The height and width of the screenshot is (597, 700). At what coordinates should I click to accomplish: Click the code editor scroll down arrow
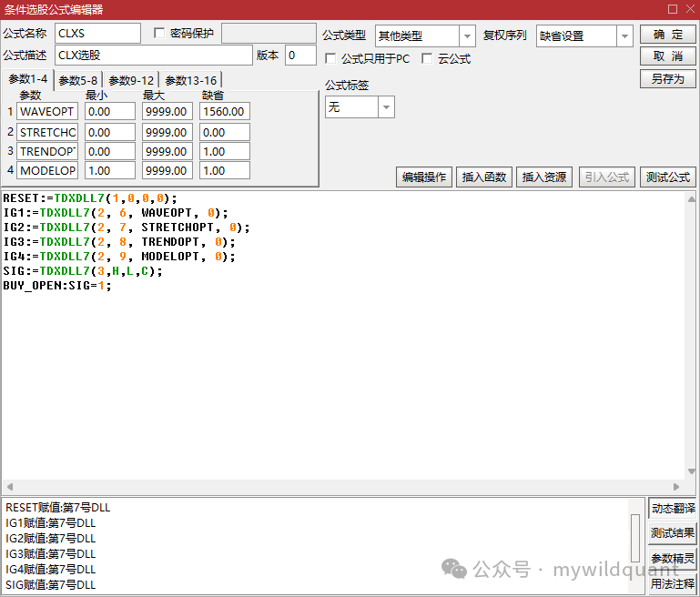pos(691,471)
